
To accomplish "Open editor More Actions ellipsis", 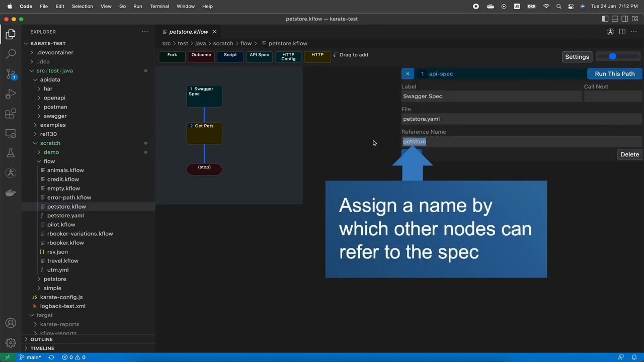I will [633, 32].
